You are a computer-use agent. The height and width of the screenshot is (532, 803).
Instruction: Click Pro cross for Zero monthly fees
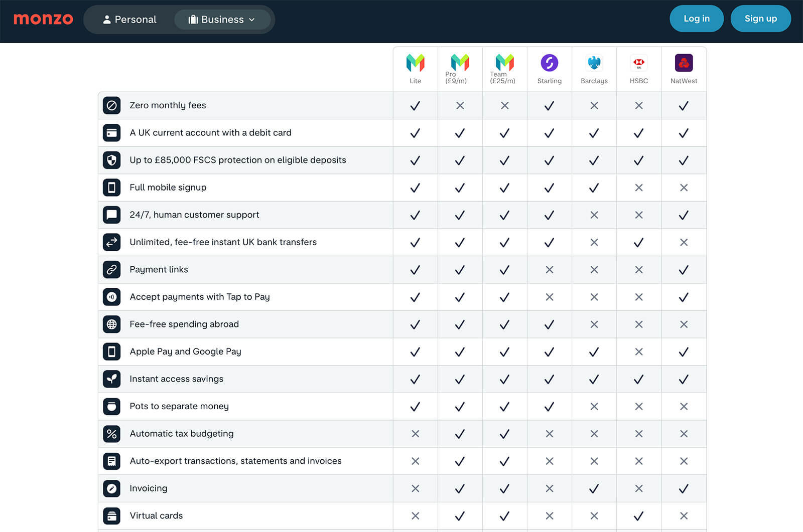(x=460, y=106)
